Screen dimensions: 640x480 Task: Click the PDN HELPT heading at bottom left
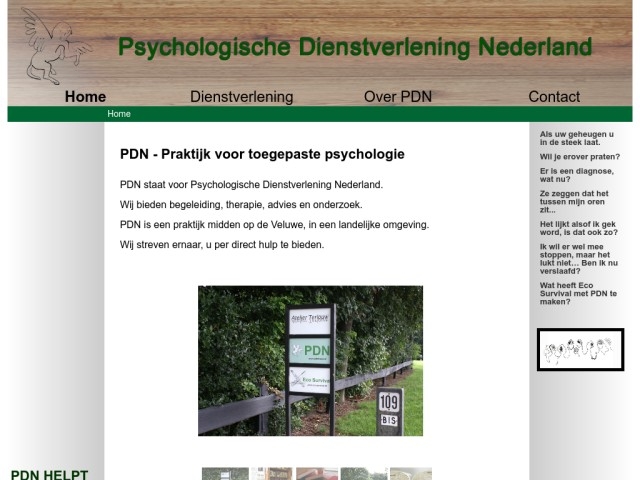(49, 475)
